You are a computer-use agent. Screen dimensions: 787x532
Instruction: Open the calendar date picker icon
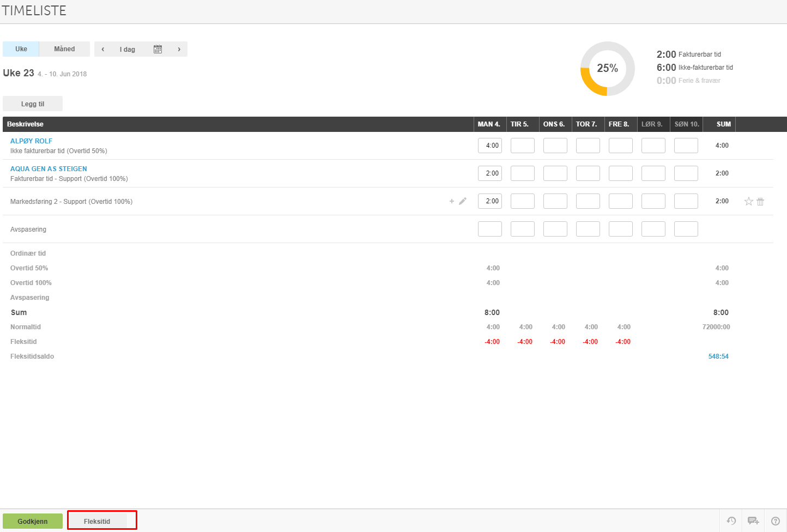tap(158, 49)
